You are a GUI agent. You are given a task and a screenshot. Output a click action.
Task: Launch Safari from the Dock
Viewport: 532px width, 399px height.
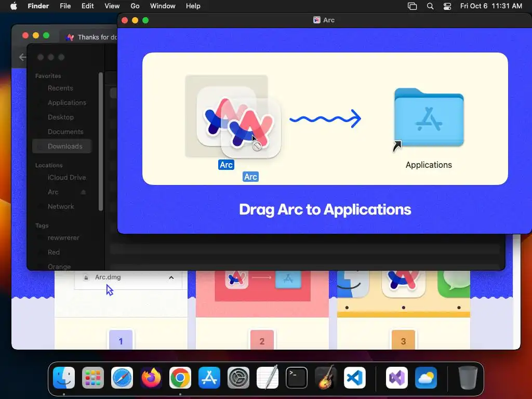coord(122,378)
